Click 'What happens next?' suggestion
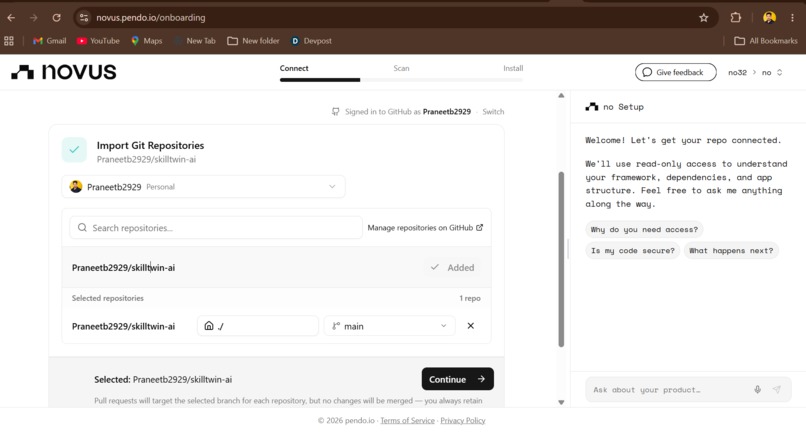 [x=731, y=250]
